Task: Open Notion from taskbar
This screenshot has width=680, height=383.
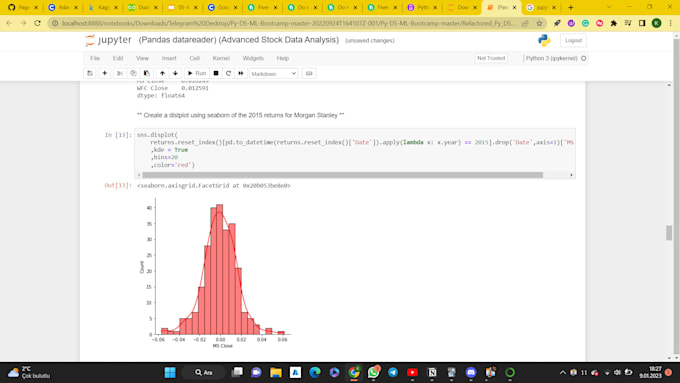Action: click(x=432, y=372)
